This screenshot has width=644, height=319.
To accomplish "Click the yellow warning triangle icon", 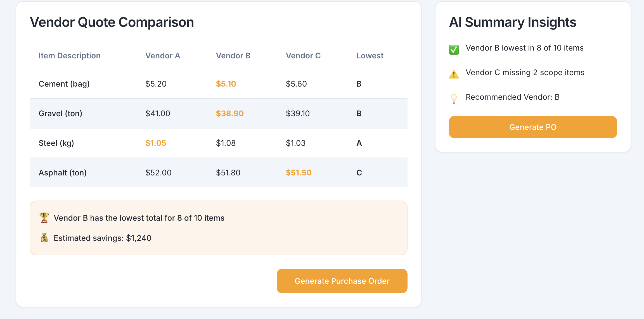I will 454,74.
